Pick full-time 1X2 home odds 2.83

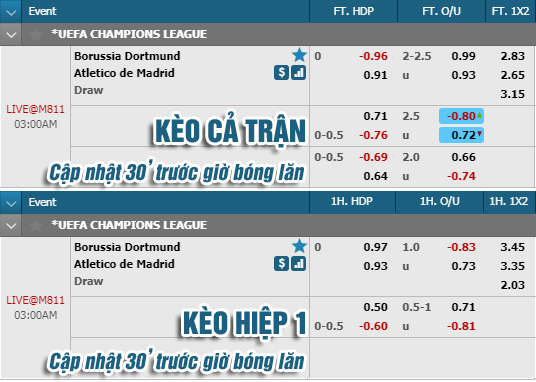pos(512,56)
